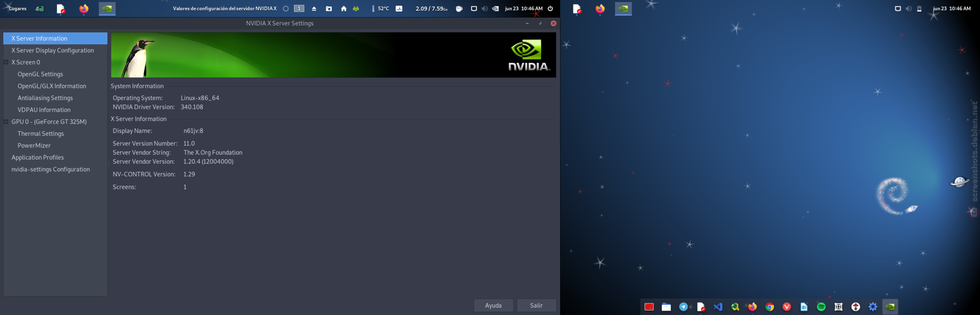This screenshot has height=315, width=980.
Task: Open Application Profiles page
Action: coord(38,157)
